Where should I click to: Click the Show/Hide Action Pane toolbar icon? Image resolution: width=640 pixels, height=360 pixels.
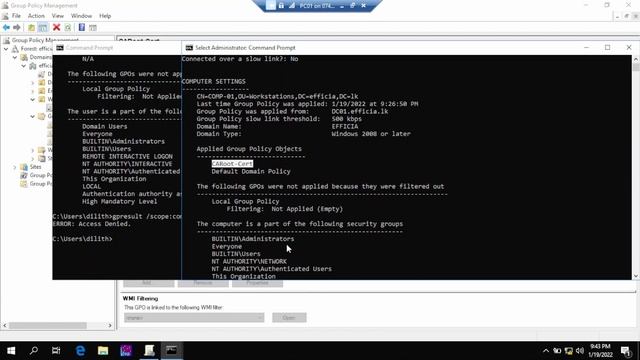point(93,27)
